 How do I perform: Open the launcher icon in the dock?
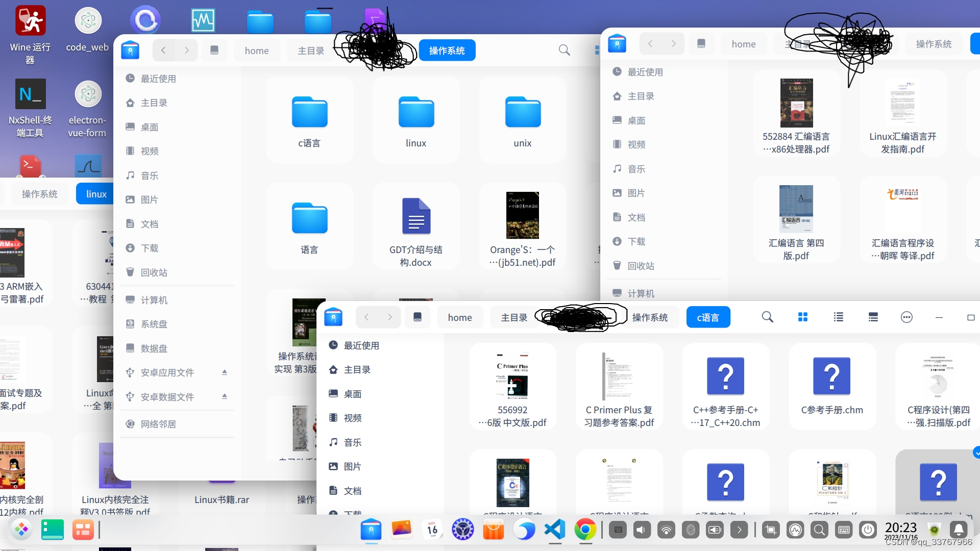coord(21,530)
